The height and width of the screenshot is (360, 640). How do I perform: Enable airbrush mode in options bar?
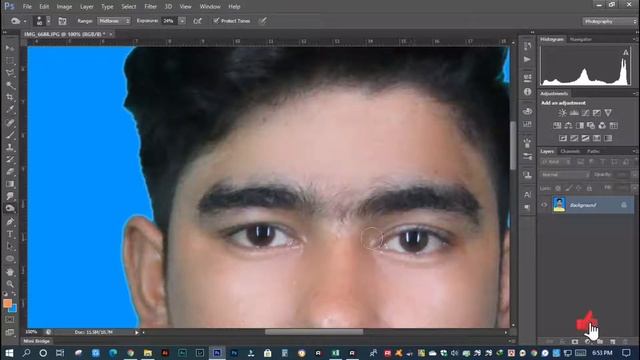[198, 21]
